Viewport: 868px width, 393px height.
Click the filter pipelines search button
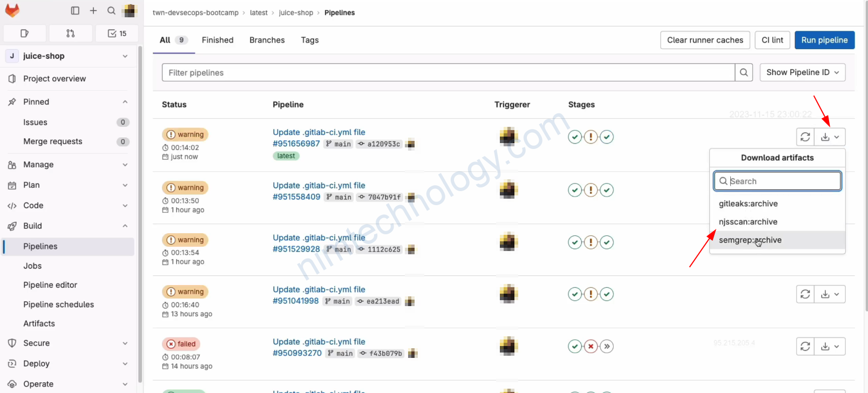743,73
